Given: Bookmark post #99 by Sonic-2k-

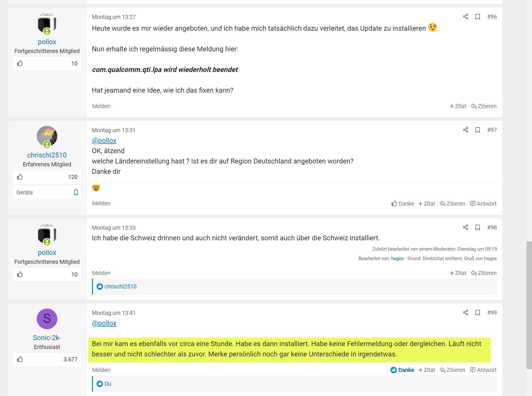Looking at the screenshot, I should point(478,313).
